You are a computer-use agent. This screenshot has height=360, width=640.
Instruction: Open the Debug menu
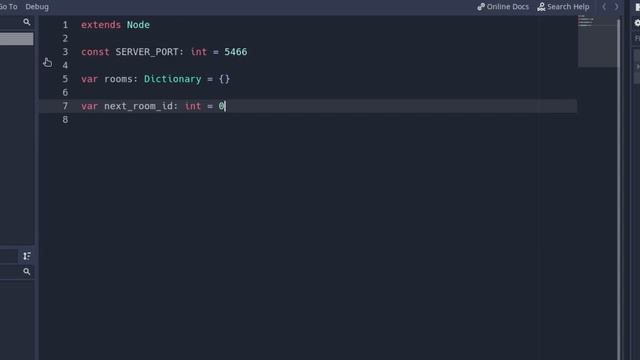click(37, 7)
